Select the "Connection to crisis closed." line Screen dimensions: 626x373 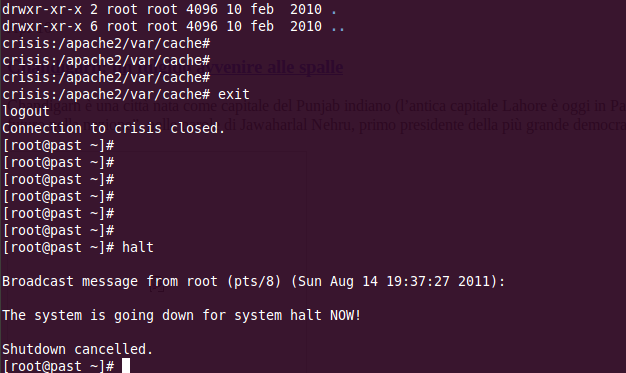(114, 129)
